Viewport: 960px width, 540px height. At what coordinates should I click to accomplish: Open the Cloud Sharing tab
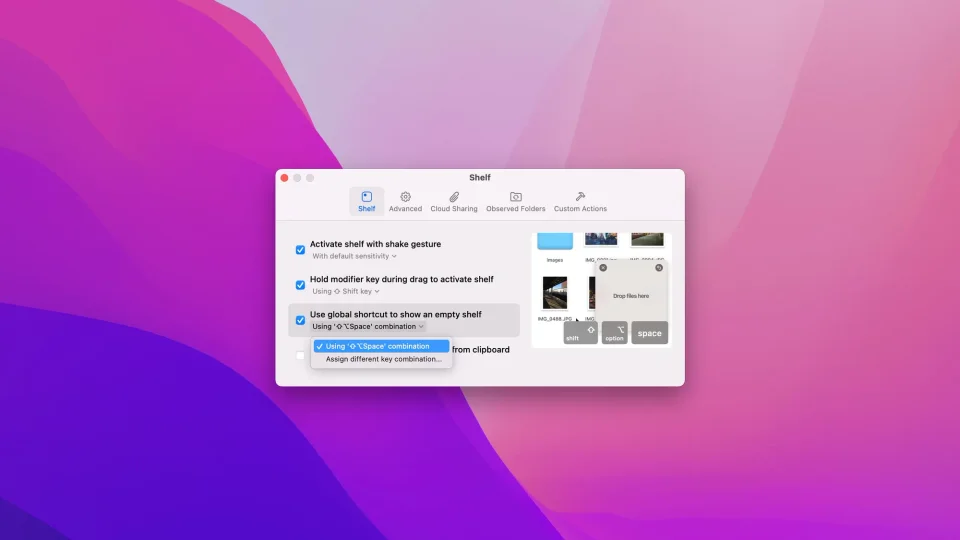tap(454, 201)
